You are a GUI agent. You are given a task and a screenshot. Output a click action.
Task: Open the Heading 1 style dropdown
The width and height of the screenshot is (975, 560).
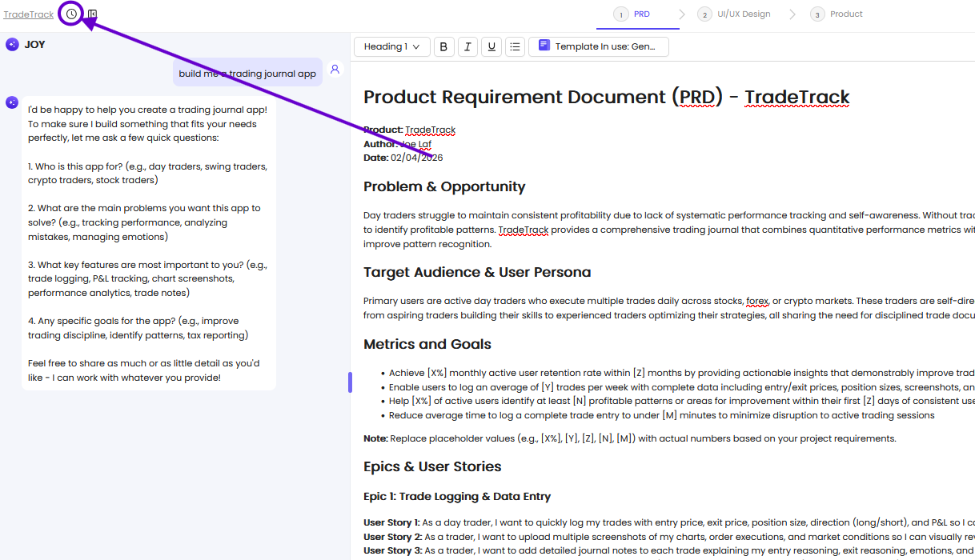coord(391,46)
